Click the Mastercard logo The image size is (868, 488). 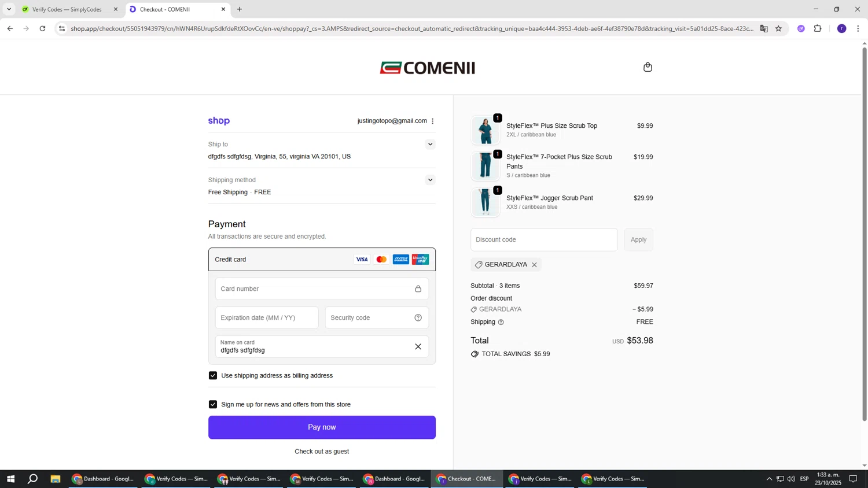pos(381,260)
